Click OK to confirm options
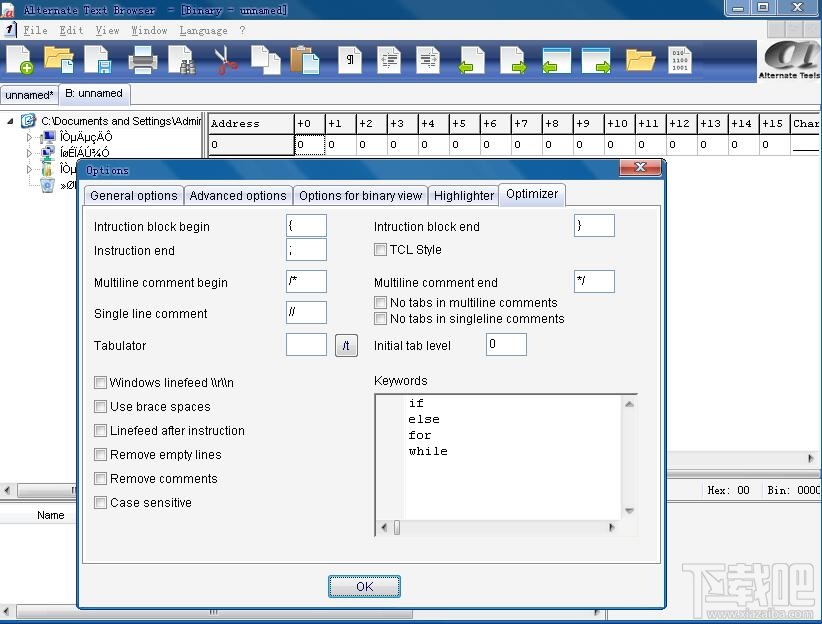Screen dimensions: 822x624 pyautogui.click(x=364, y=586)
